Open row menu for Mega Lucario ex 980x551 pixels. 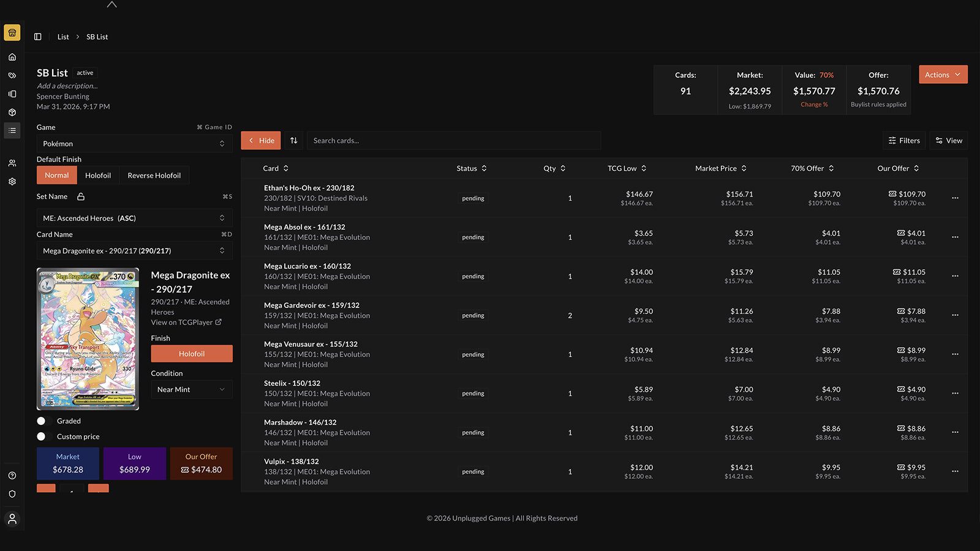[955, 276]
